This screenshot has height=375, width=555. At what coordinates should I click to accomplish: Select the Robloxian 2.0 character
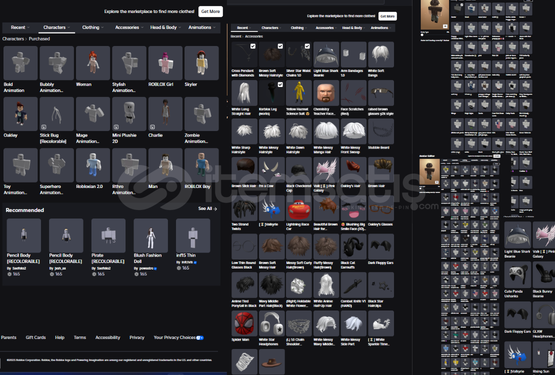[93, 165]
